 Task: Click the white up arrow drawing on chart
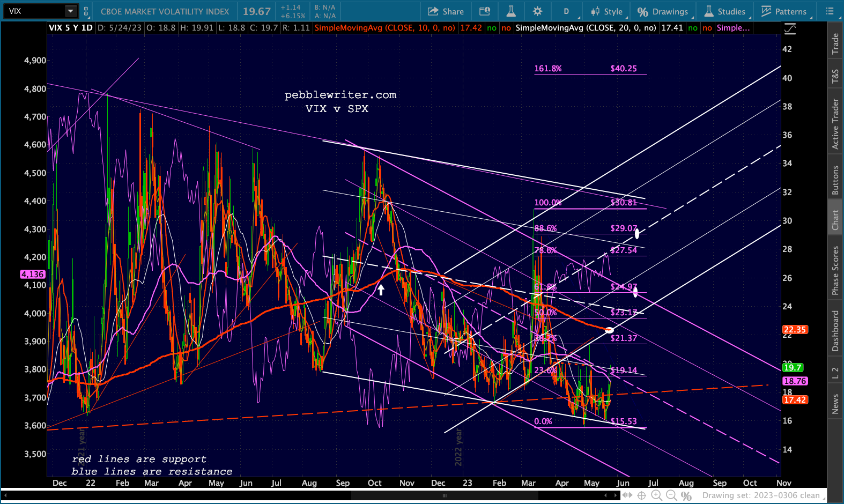pyautogui.click(x=381, y=290)
